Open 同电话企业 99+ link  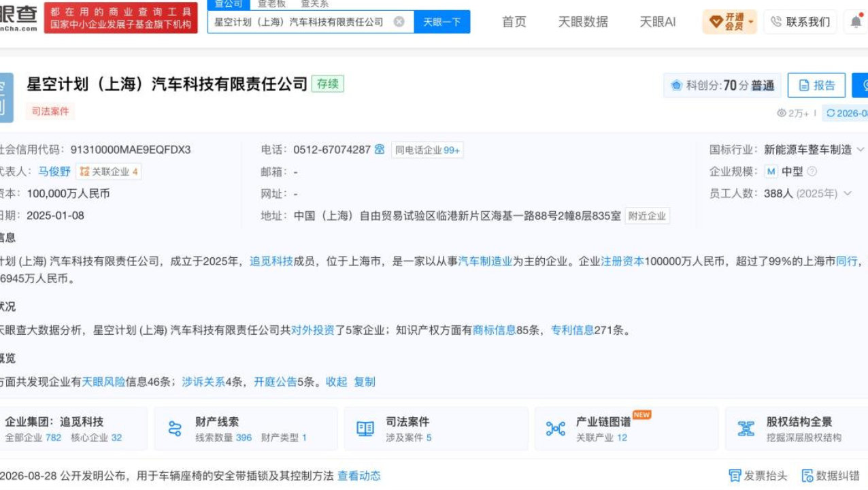pyautogui.click(x=427, y=150)
